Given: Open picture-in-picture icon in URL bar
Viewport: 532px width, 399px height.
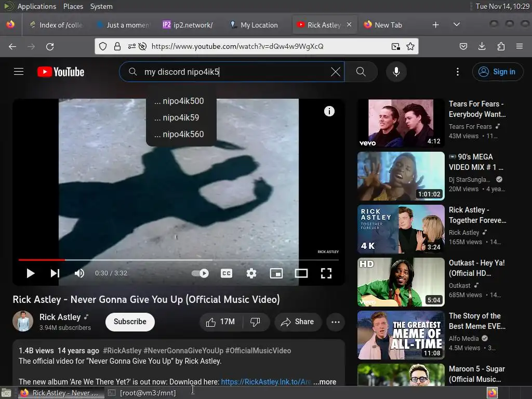Looking at the screenshot, I should coord(395,46).
